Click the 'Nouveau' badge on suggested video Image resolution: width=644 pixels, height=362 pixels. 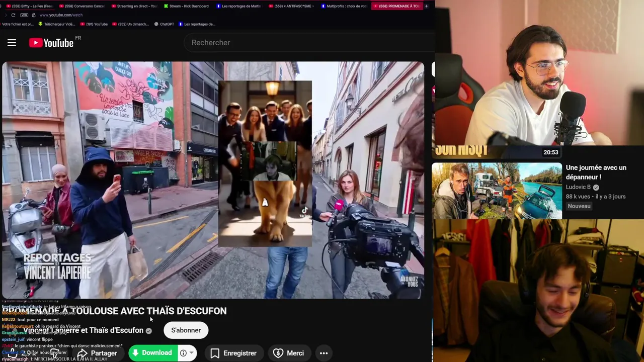pos(579,206)
